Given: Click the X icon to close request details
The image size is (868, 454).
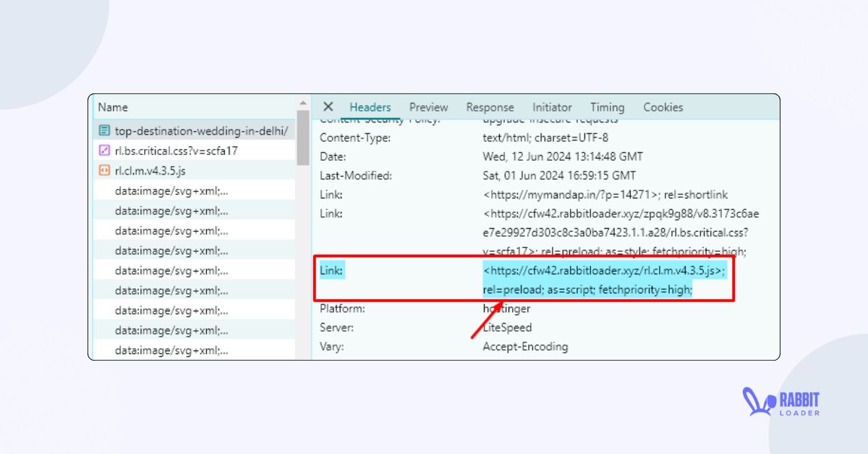Looking at the screenshot, I should 328,106.
